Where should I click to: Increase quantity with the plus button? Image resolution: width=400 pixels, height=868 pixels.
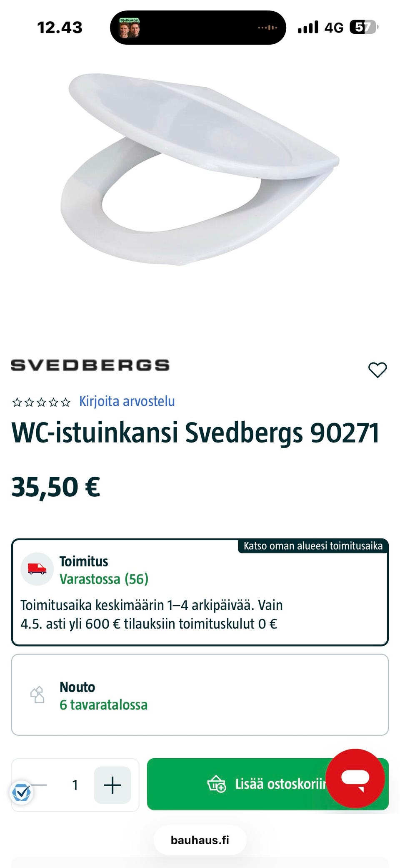(x=112, y=785)
